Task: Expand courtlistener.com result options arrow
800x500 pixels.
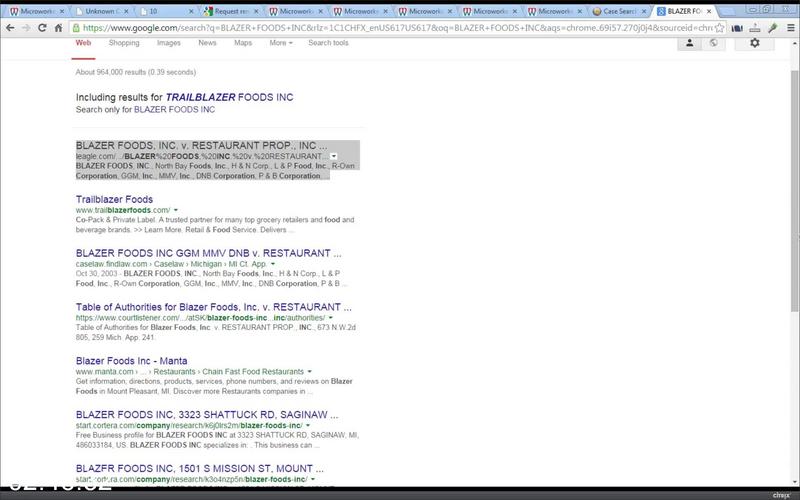Action: click(x=331, y=318)
